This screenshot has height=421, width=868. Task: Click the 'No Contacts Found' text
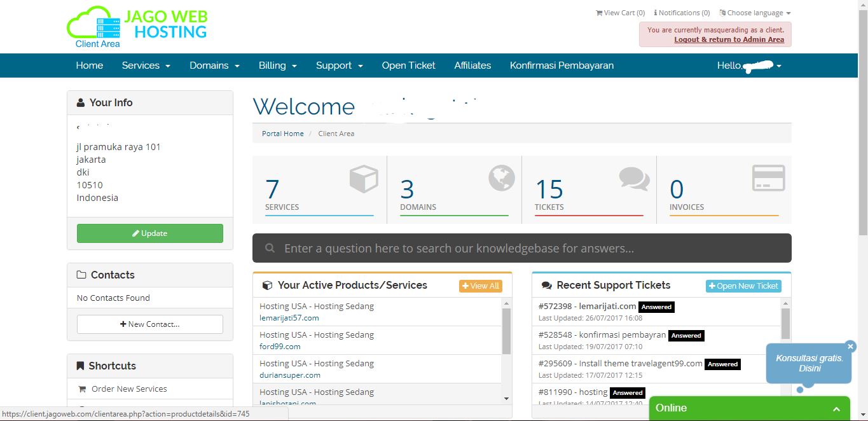pos(113,298)
